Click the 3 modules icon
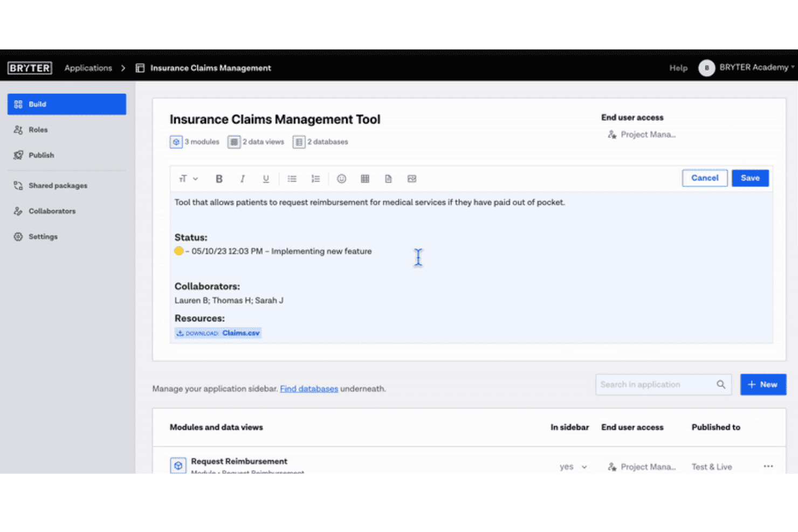Screen dimensions: 798x532 point(176,142)
